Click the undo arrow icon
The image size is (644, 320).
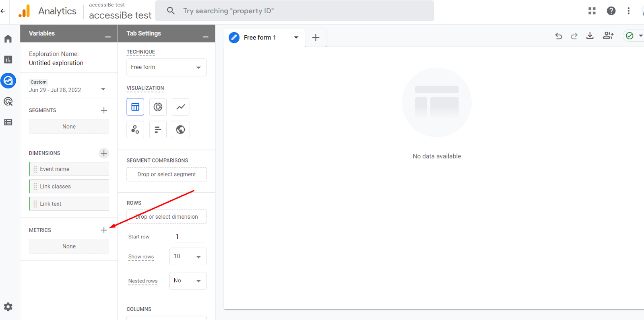click(558, 36)
